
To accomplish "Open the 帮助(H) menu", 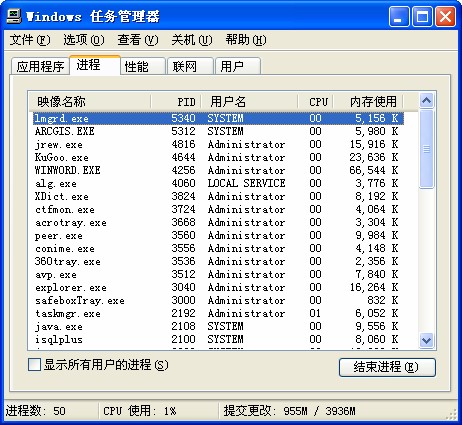I will 246,40.
